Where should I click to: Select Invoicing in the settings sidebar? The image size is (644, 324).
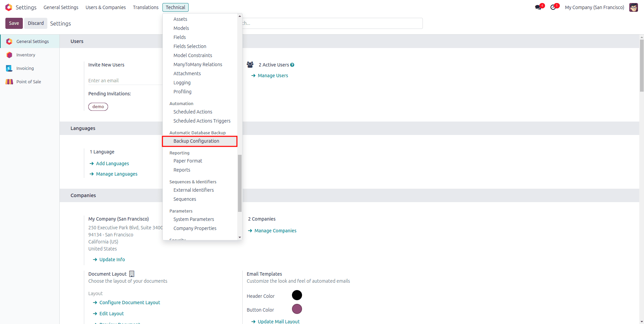25,68
